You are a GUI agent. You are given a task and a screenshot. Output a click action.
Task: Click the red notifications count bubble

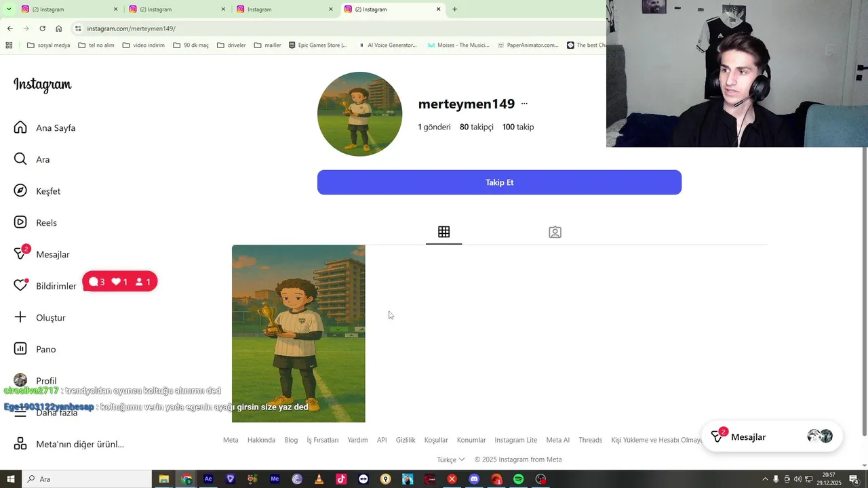point(120,282)
